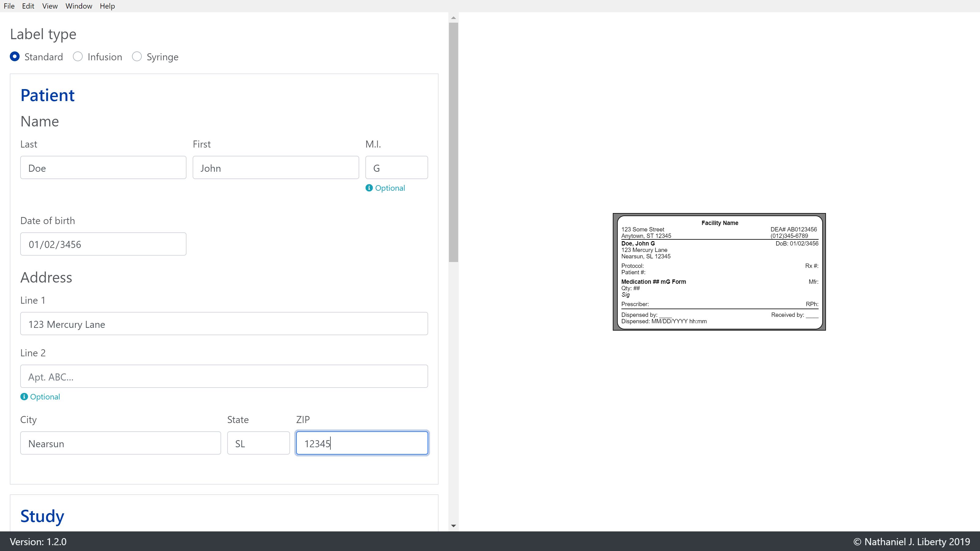Select the Syringe label type
The width and height of the screenshot is (980, 551).
tap(137, 56)
